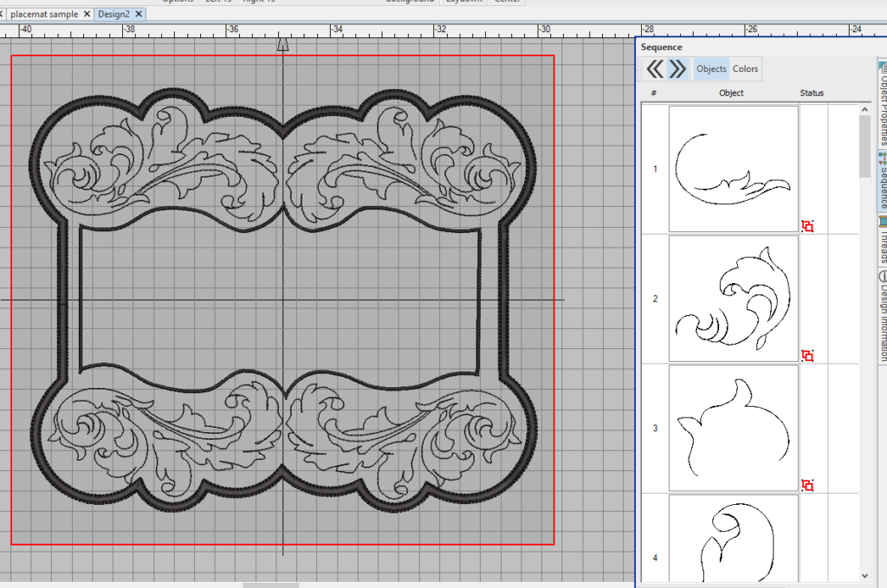Viewport: 887px width, 588px height.
Task: Close the Design2 tab
Action: click(139, 14)
